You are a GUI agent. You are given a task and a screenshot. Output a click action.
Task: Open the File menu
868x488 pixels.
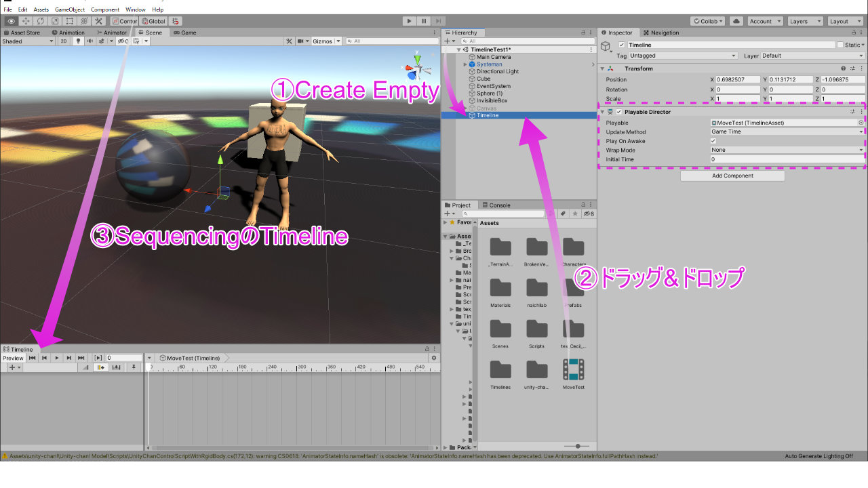8,9
